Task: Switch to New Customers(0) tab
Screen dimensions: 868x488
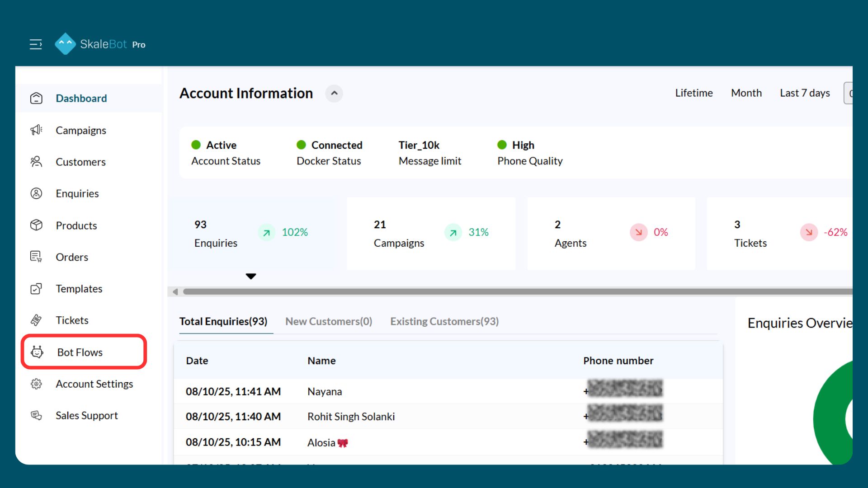Action: [329, 321]
